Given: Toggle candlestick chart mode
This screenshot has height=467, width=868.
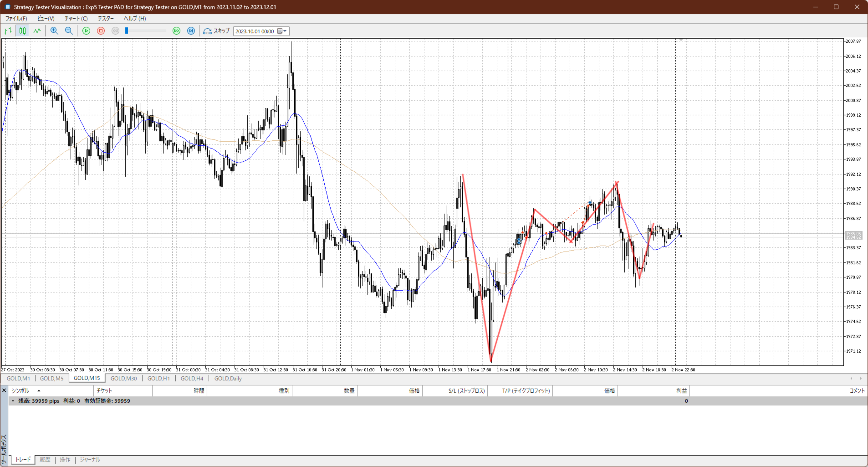Looking at the screenshot, I should coord(22,31).
